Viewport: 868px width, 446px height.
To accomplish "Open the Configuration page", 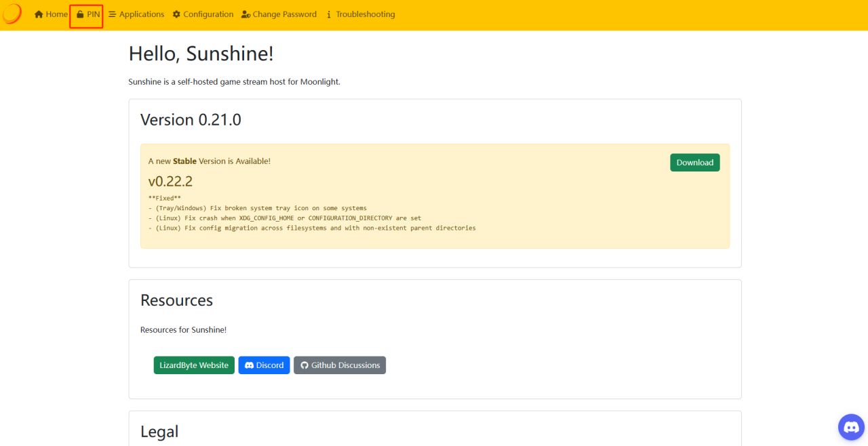I will (x=203, y=14).
